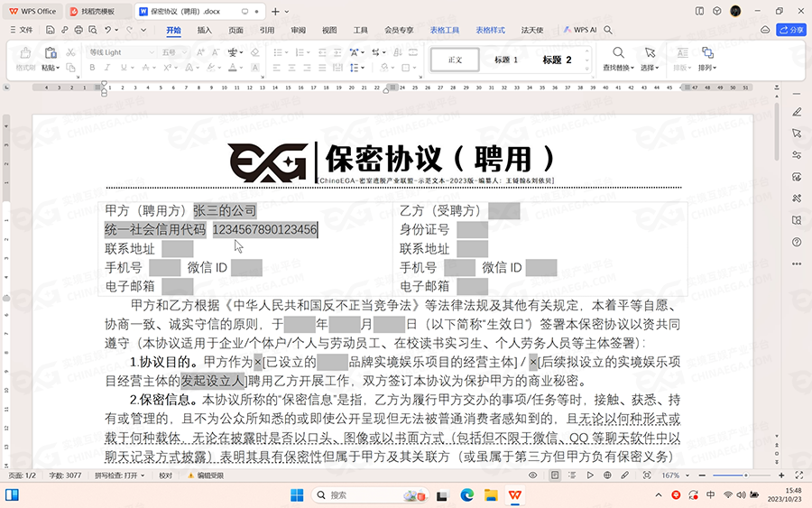Apply the Heading 1 (标题 1) style
Image resolution: width=812 pixels, height=508 pixels.
[x=506, y=60]
